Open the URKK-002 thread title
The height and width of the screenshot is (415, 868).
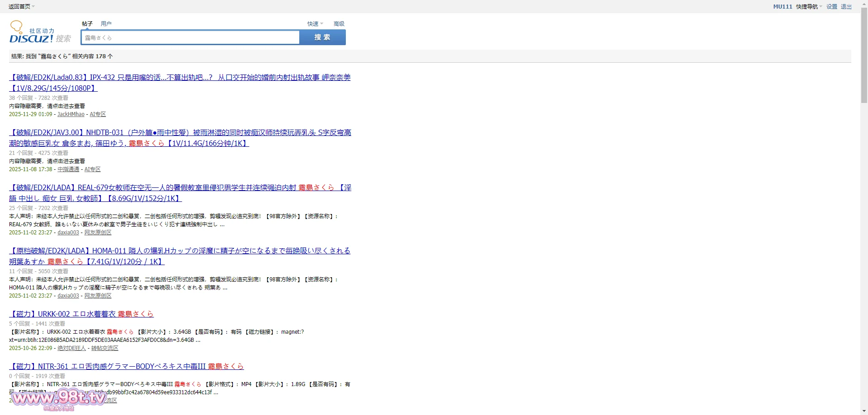(x=81, y=314)
